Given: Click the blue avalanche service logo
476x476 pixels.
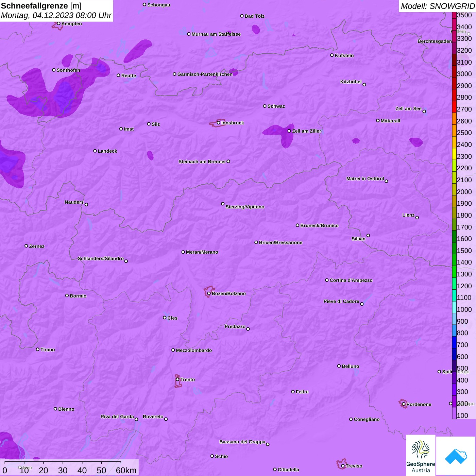Looking at the screenshot, I should 456,456.
